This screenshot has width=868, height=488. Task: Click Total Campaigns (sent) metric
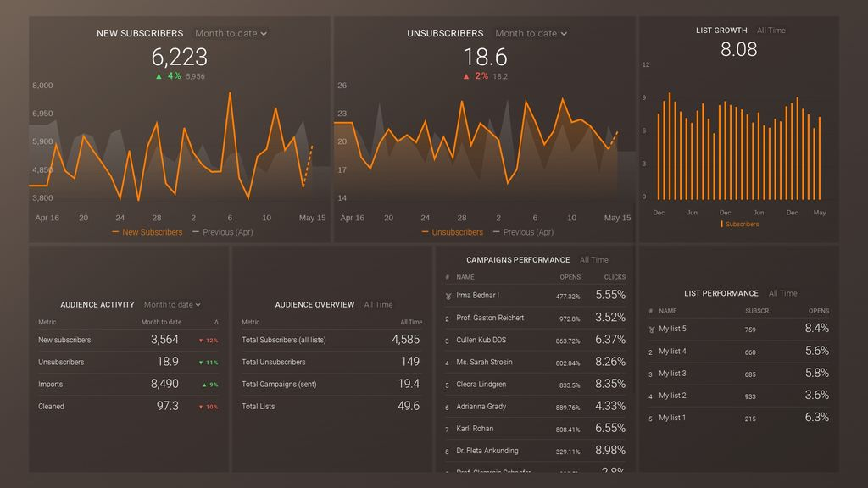pos(279,384)
